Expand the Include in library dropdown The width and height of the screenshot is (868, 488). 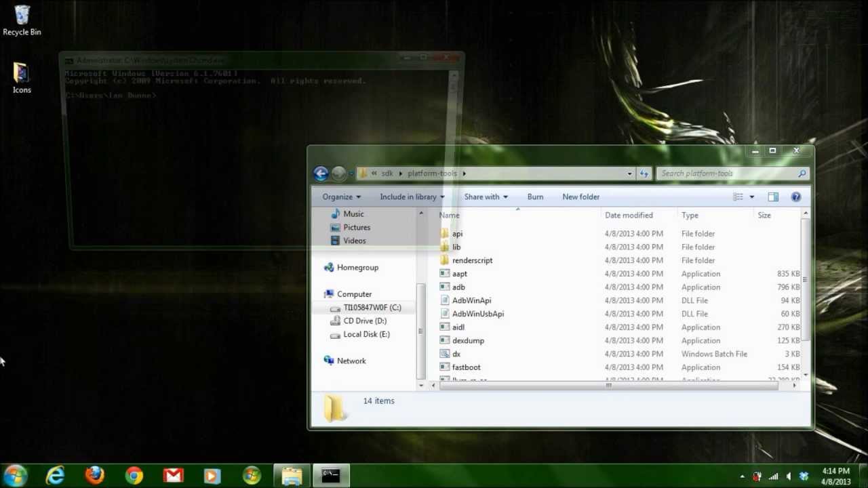[412, 197]
